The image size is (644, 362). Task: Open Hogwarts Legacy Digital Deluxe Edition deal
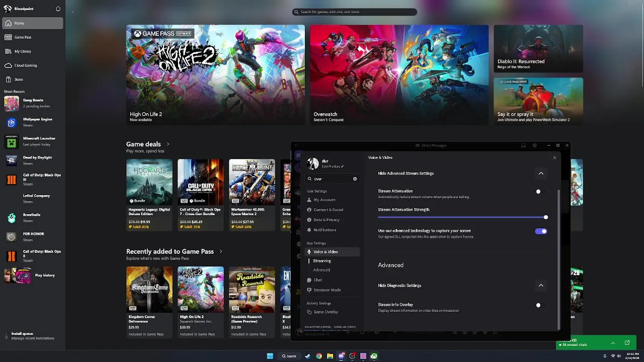(149, 195)
